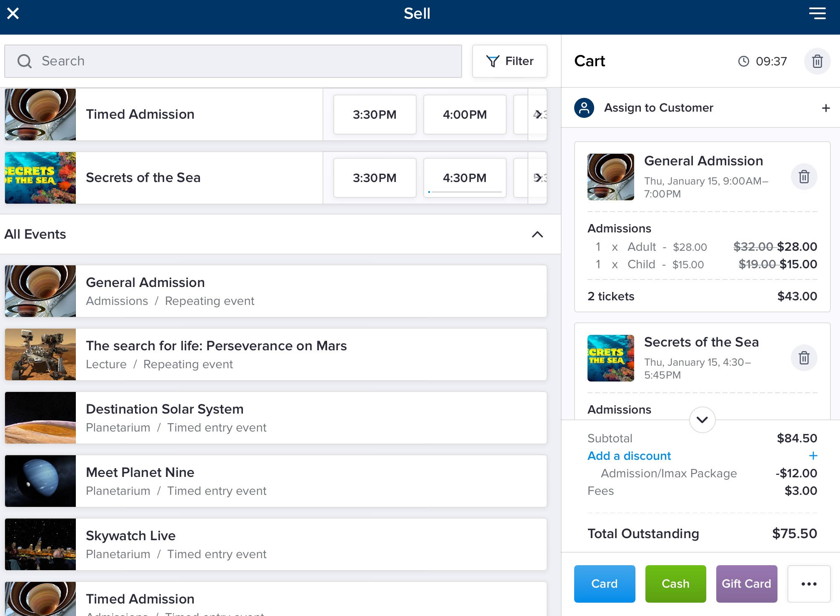Open the hamburger menu
The image size is (840, 616).
817,14
